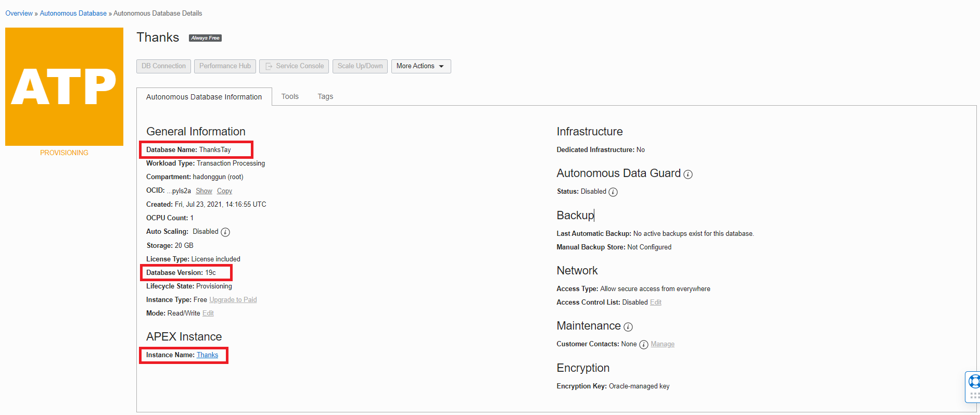Click the General Information heading
This screenshot has width=980, height=415.
pyautogui.click(x=196, y=132)
